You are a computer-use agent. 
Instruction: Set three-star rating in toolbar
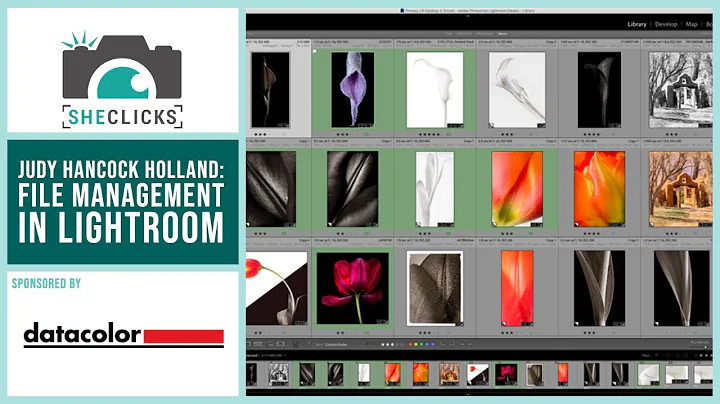[392, 344]
